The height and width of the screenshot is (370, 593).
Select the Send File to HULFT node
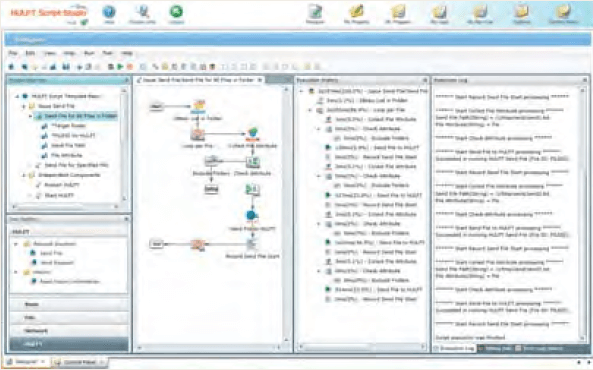click(x=251, y=216)
